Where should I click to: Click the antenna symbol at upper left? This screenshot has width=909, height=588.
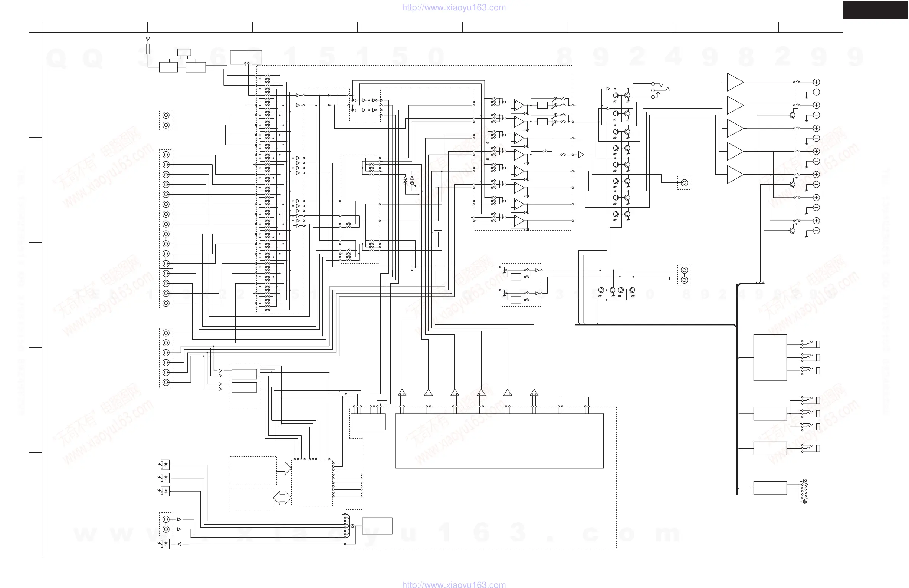148,40
